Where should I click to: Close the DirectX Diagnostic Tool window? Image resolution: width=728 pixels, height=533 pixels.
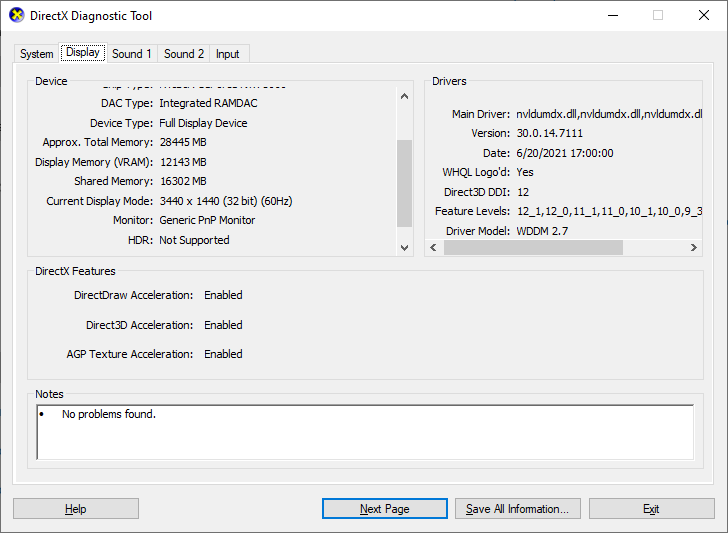pyautogui.click(x=704, y=15)
